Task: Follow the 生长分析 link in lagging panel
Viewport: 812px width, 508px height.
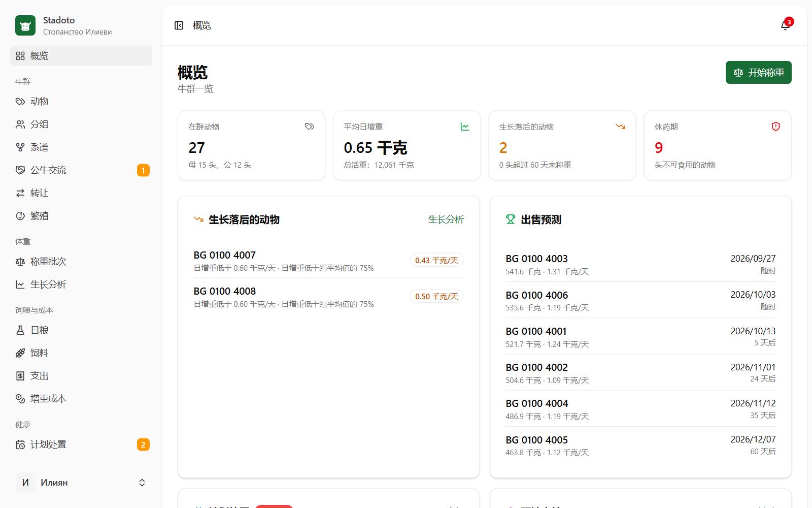Action: 446,219
